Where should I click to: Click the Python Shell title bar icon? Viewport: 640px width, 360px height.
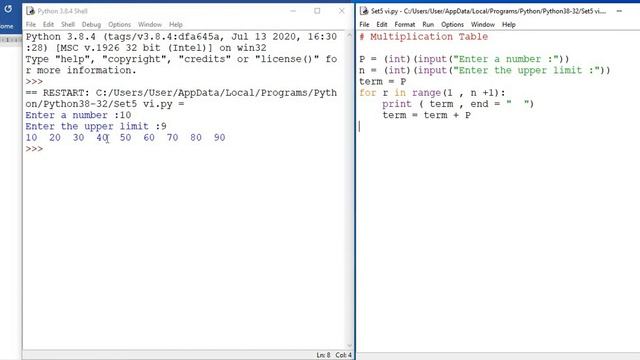pos(30,11)
